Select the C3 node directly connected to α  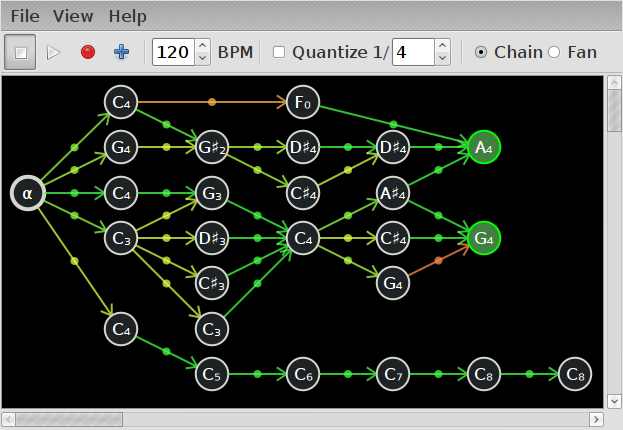pos(121,238)
